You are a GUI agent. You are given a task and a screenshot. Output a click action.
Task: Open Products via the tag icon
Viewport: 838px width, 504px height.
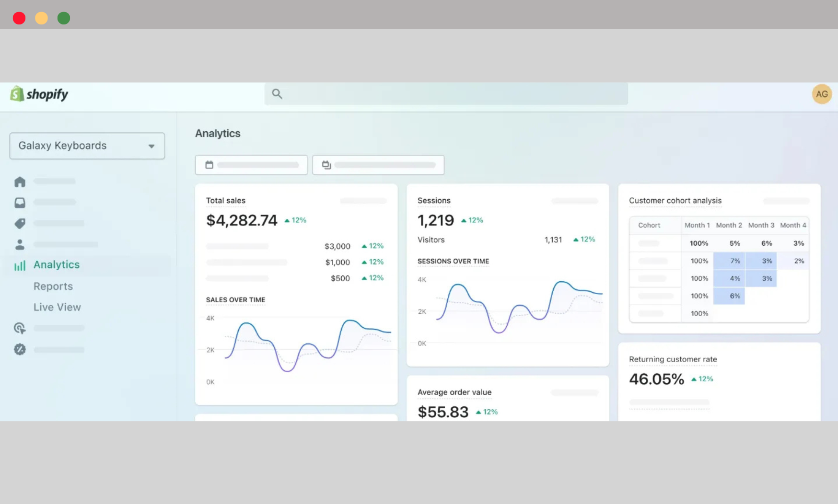pyautogui.click(x=19, y=223)
